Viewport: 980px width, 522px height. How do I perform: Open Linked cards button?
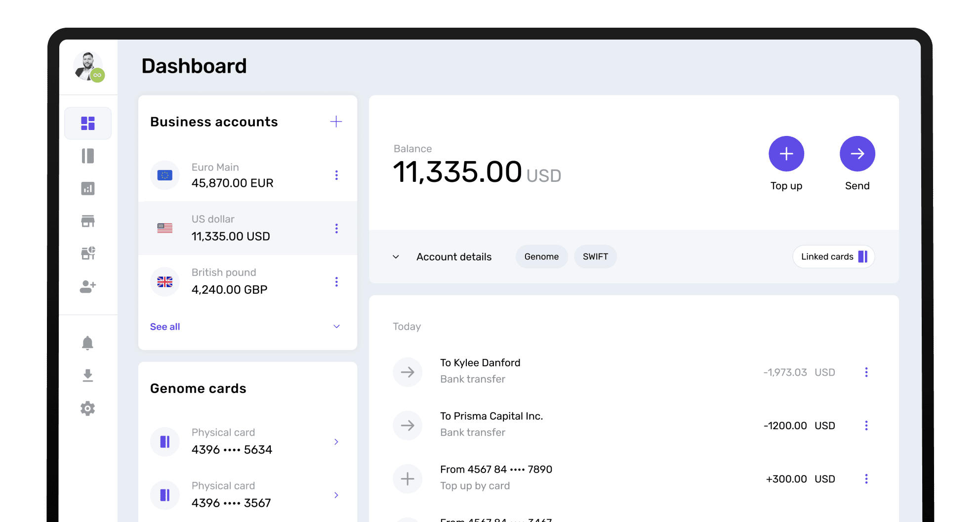(x=833, y=257)
